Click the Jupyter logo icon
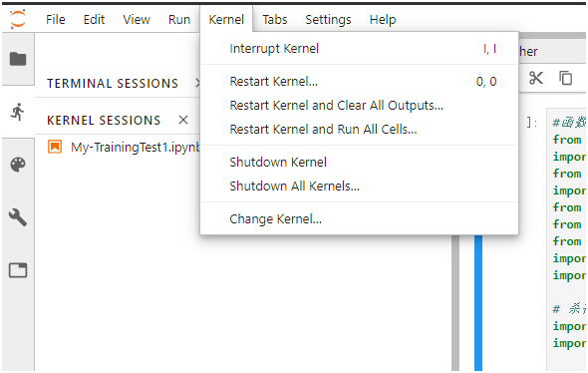The width and height of the screenshot is (588, 373). (x=18, y=19)
